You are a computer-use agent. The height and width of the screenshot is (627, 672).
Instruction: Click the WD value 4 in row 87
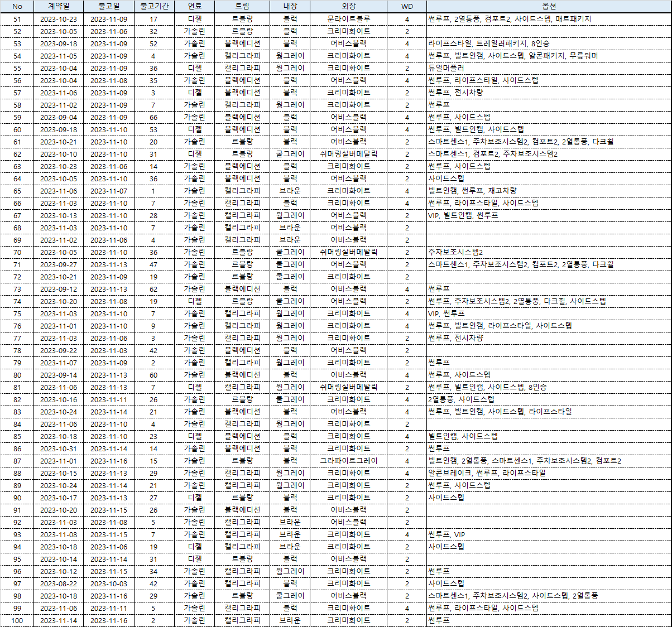tap(407, 461)
